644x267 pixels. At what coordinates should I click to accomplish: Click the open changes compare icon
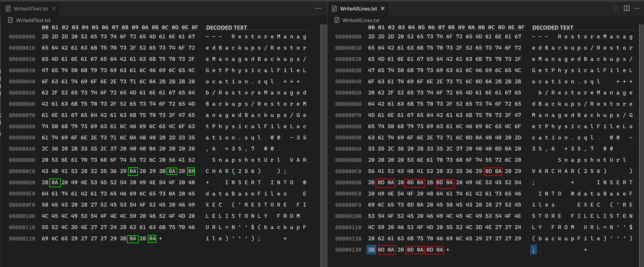tap(616, 9)
